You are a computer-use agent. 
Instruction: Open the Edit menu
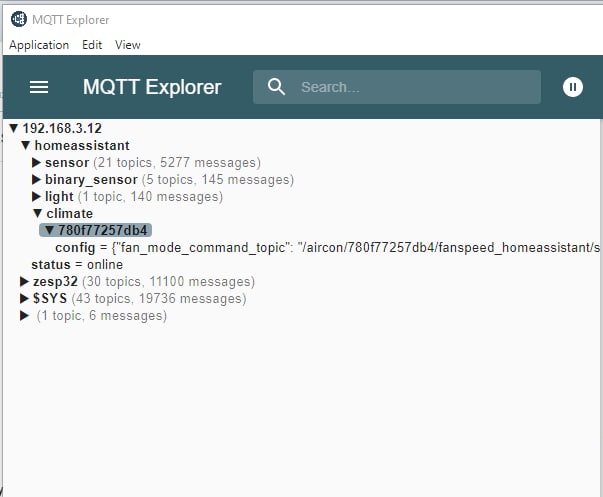(x=92, y=45)
